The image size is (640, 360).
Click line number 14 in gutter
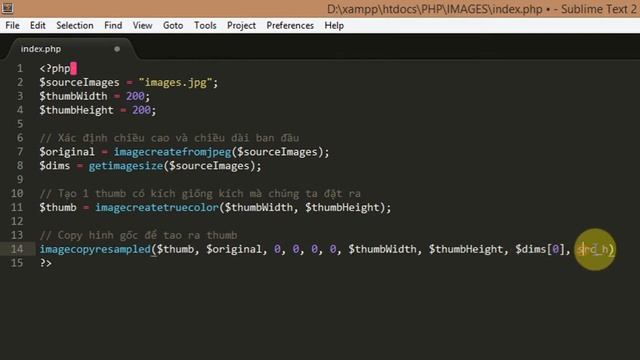pos(17,249)
